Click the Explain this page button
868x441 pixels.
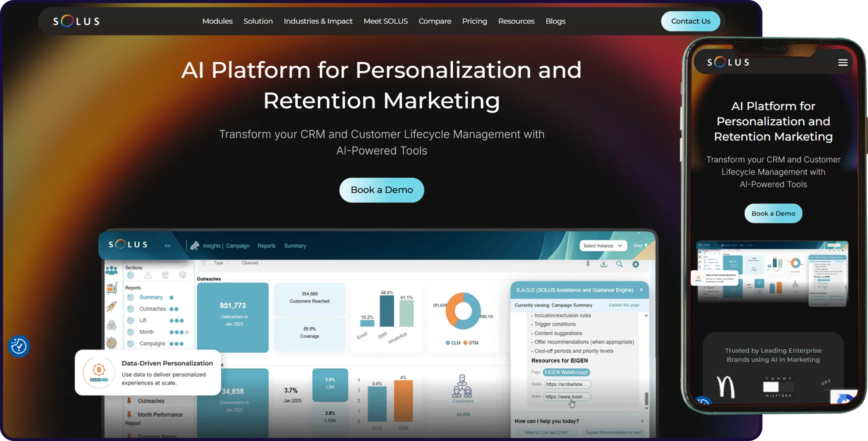tap(624, 305)
